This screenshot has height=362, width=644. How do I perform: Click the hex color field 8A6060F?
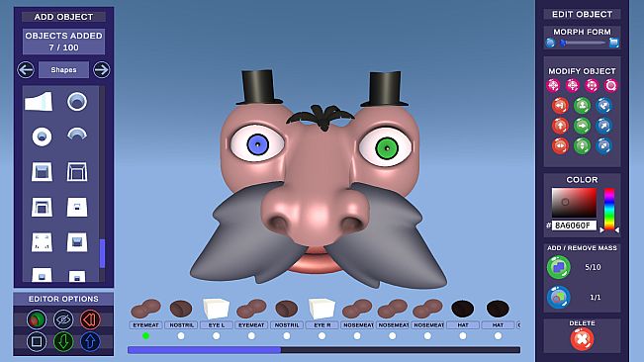point(574,226)
